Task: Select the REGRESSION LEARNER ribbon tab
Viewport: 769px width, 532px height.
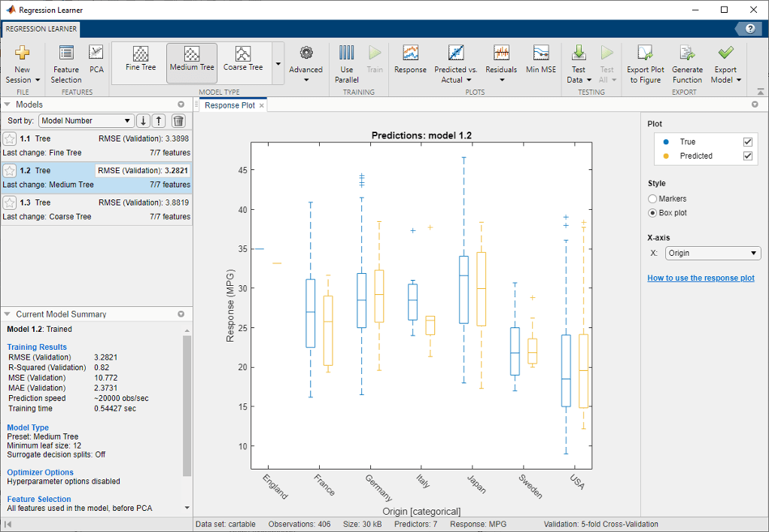Action: click(41, 29)
